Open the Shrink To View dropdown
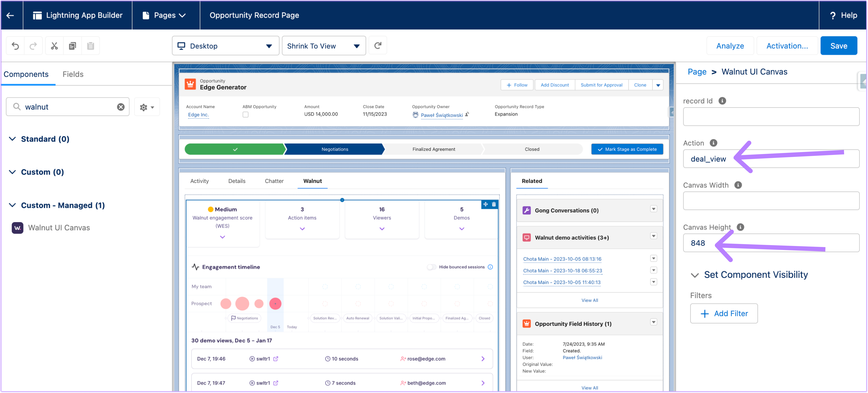 (x=324, y=46)
